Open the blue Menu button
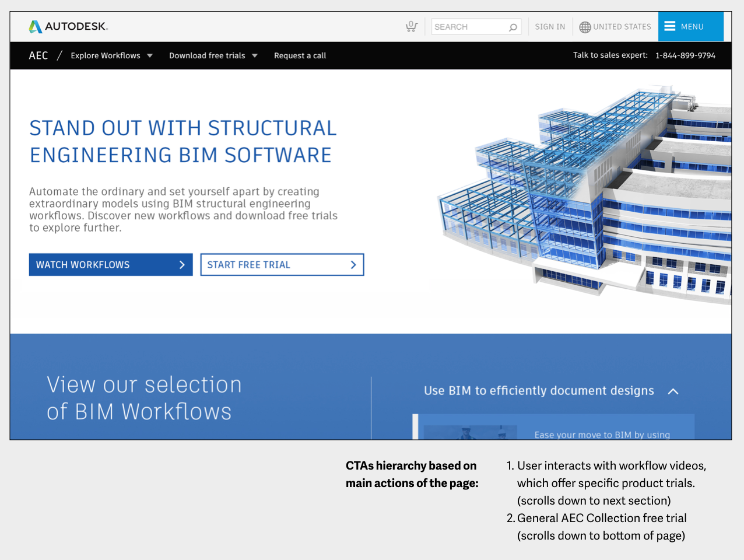Image resolution: width=744 pixels, height=560 pixels. click(x=691, y=26)
